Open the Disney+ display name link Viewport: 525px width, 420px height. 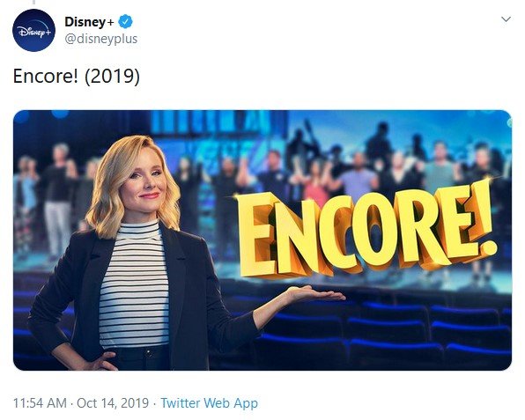click(89, 22)
